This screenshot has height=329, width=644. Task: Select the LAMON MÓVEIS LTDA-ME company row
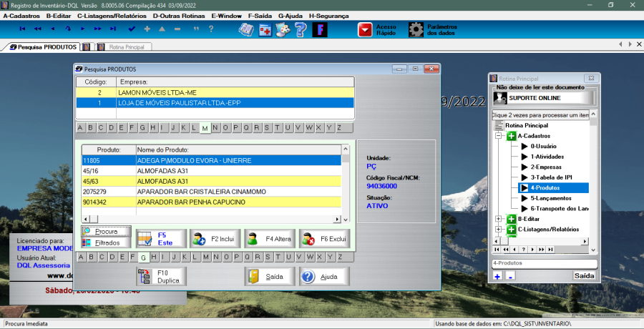[215, 92]
